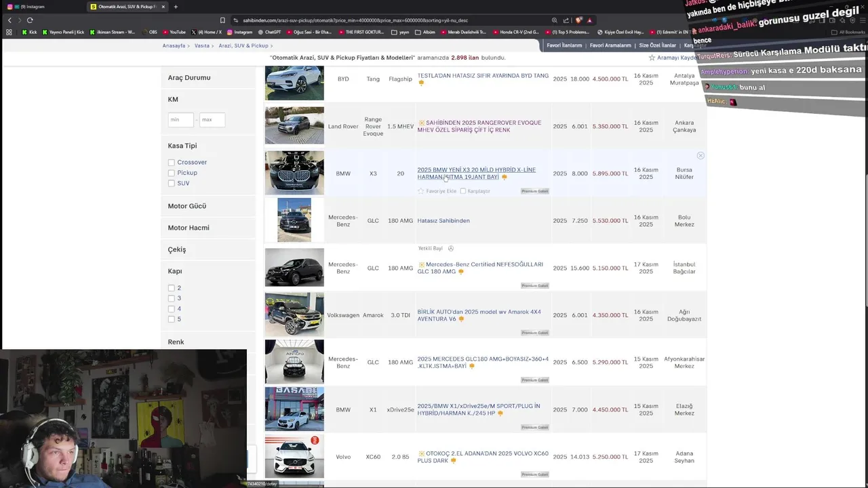
Task: Open the browser zoom icon in address bar
Action: 554,20
